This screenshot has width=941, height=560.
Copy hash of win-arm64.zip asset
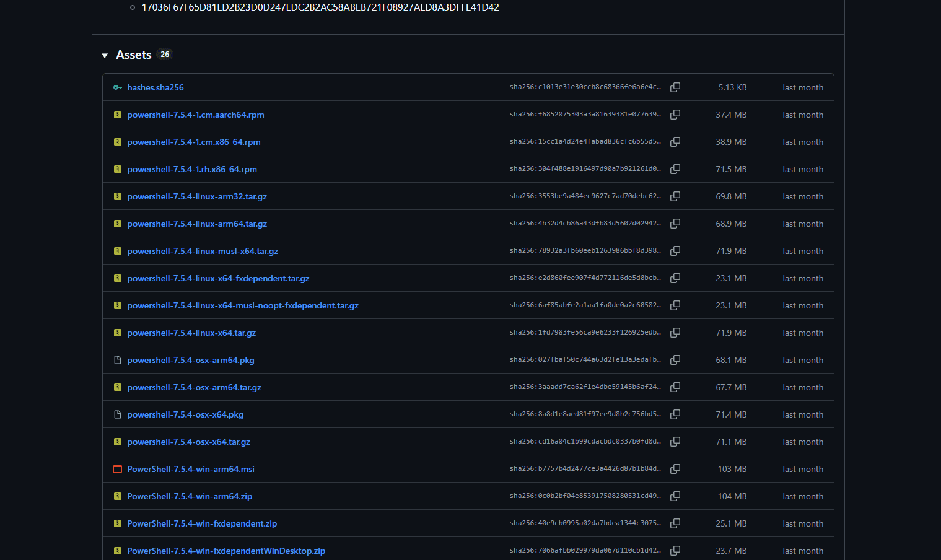pyautogui.click(x=675, y=496)
